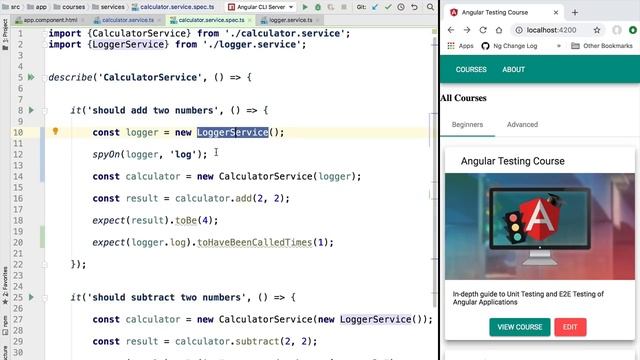The width and height of the screenshot is (640, 360).
Task: Click the Chrome Home button
Action: [x=499, y=30]
